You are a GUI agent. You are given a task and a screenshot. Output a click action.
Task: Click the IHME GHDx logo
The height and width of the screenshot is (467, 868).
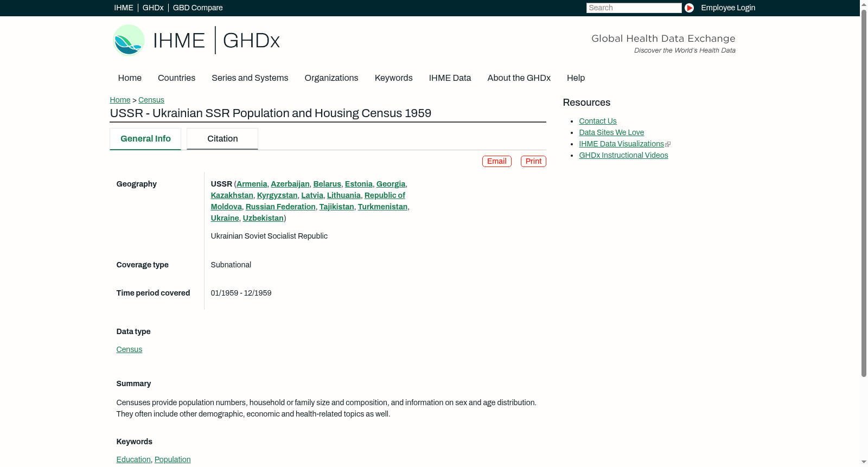click(196, 40)
